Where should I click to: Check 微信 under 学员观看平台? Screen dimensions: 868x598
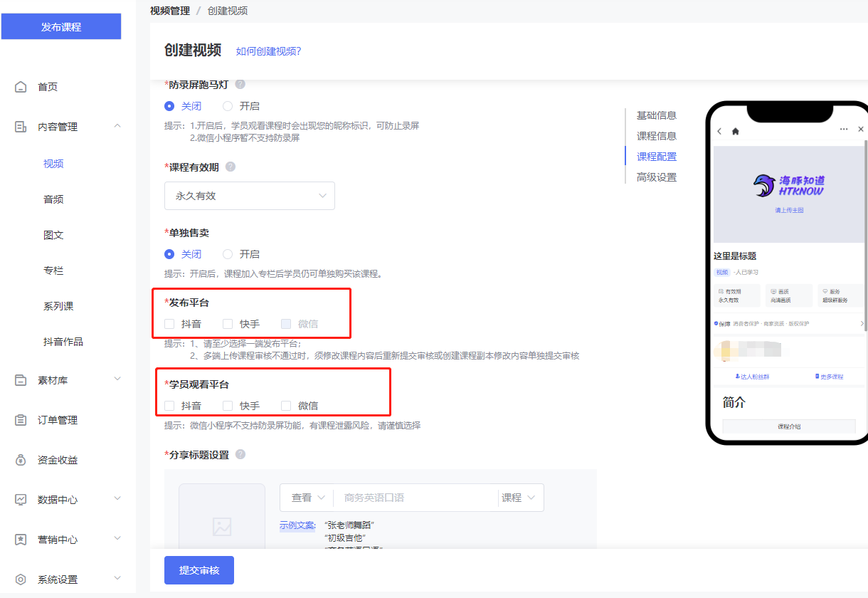[x=286, y=406]
